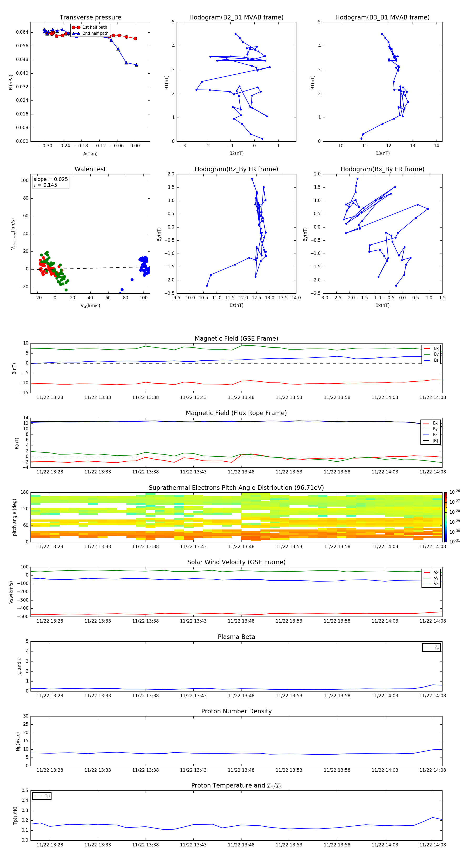Select 'By' in the GSE magnetic field legend
Image resolution: width=473 pixels, height=868 pixels.
[x=431, y=355]
